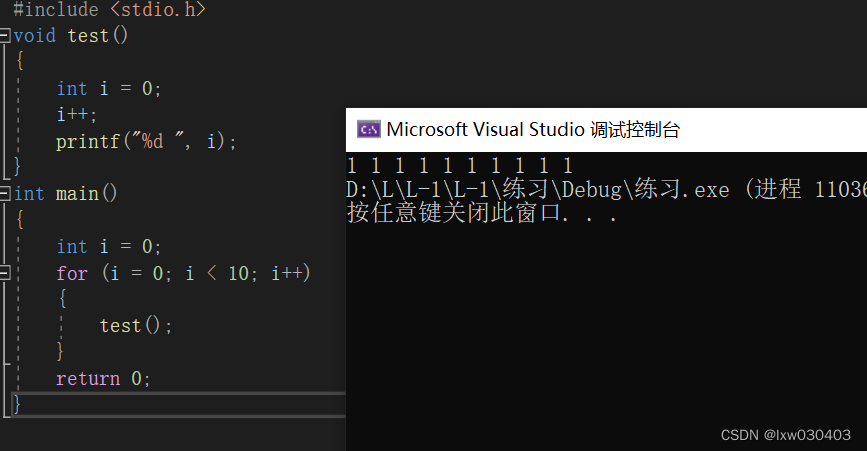Click the 'int i = 0;' line in test()

[x=109, y=88]
